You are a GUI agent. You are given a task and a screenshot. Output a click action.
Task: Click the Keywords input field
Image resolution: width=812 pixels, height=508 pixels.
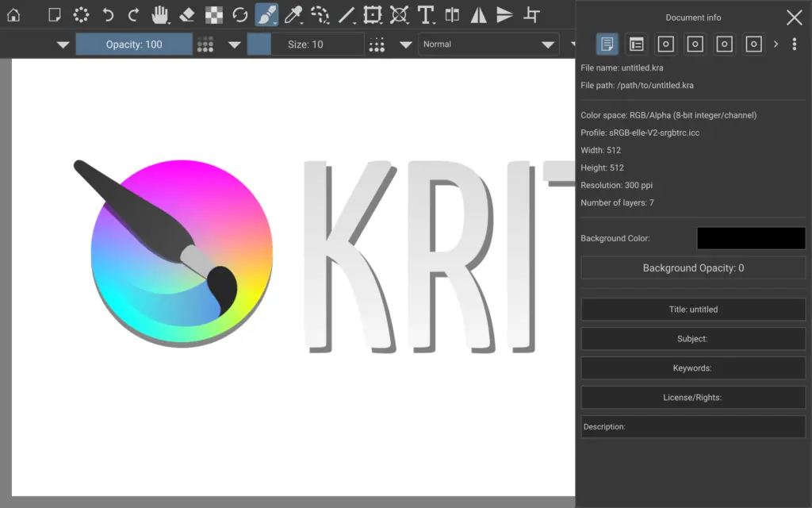pos(693,368)
